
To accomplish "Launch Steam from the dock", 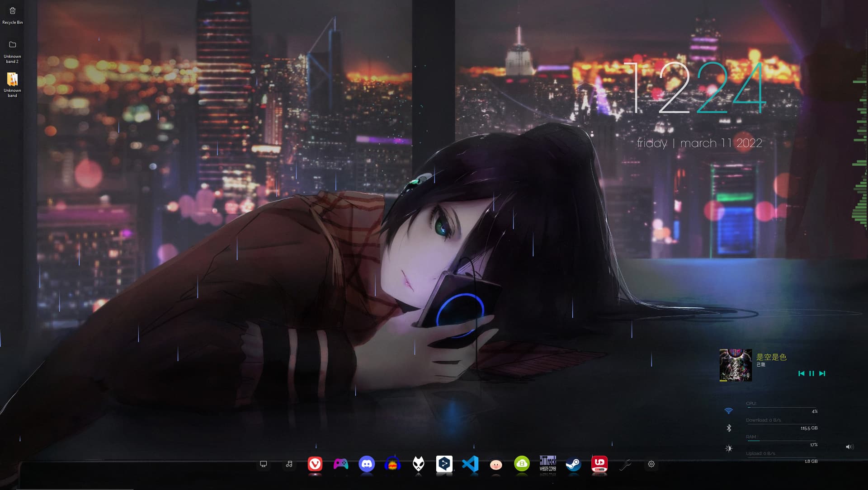I will (x=573, y=464).
